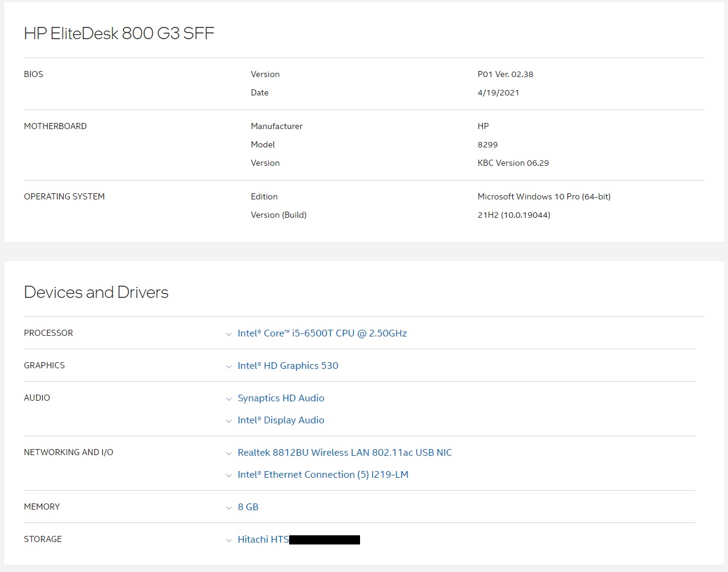Screen dimensions: 728x572
Task: Select build value 21H2 (10.0.19044)
Action: point(513,215)
